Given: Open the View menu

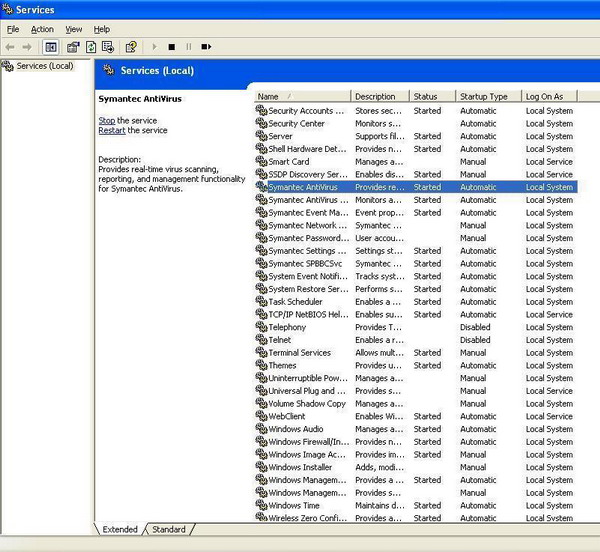Looking at the screenshot, I should tap(73, 29).
